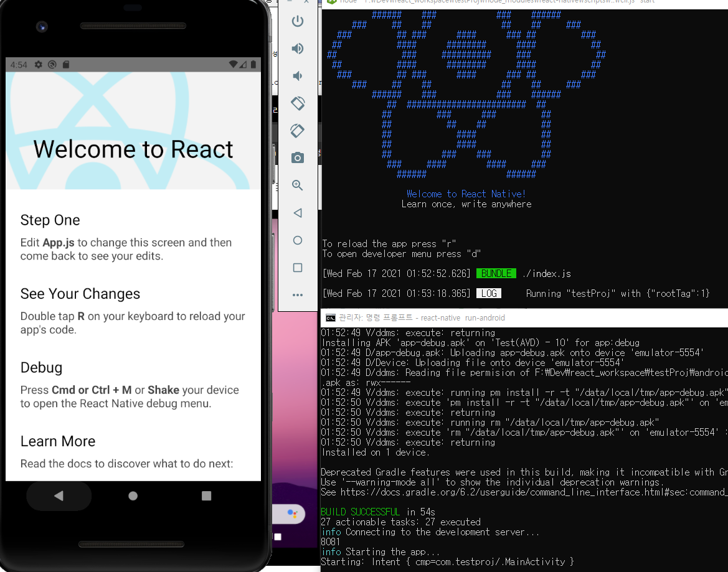Tap the settings gear in the phone status bar
Image resolution: width=728 pixels, height=572 pixels.
[x=39, y=65]
